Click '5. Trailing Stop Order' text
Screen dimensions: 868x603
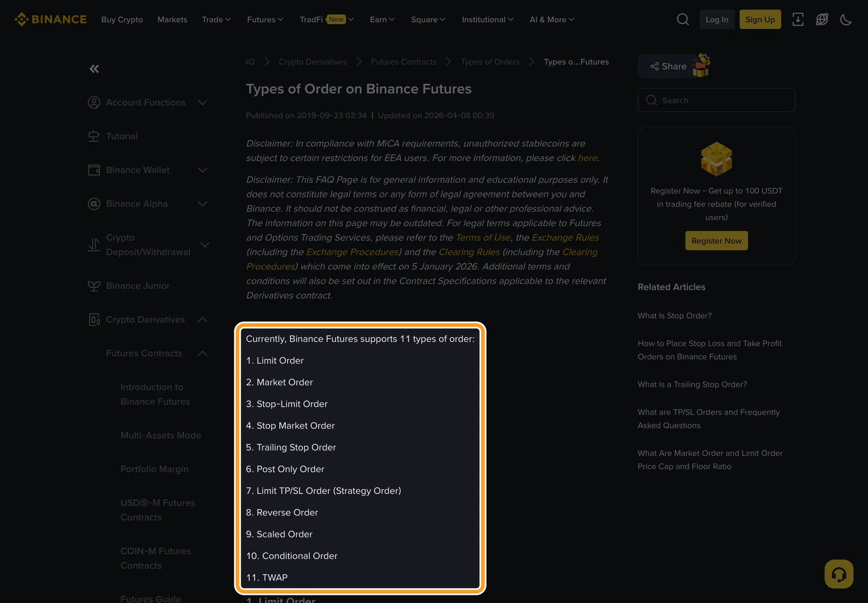click(x=291, y=448)
